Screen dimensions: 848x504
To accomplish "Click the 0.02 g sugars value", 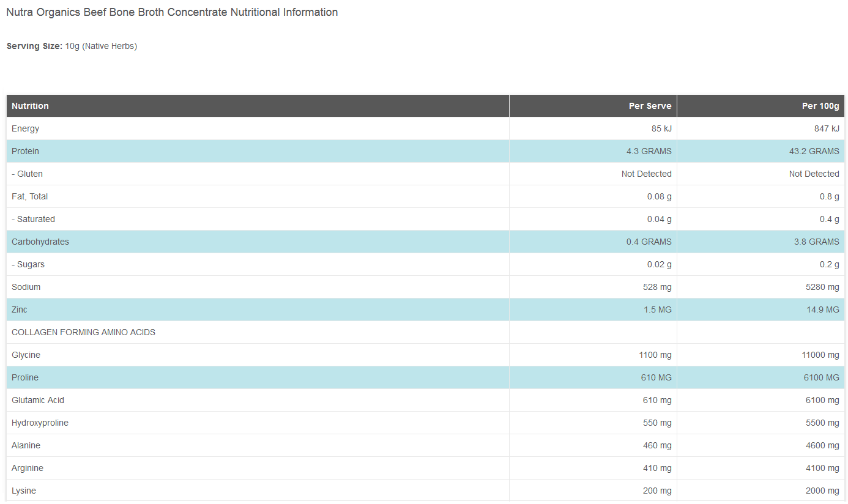I will tap(659, 264).
